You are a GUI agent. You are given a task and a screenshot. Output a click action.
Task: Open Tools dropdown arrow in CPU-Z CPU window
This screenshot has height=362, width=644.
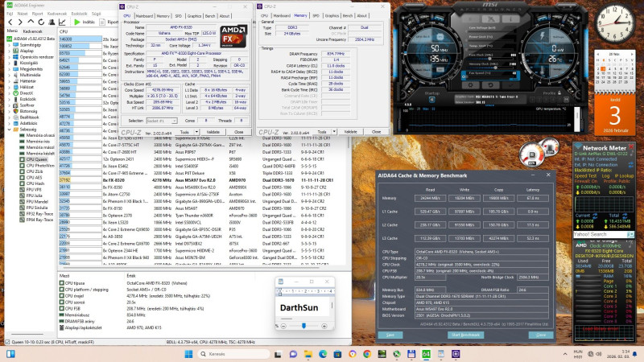point(196,132)
